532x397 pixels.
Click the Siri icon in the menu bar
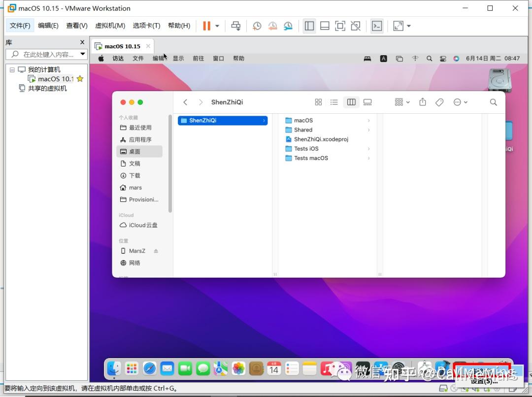[x=456, y=58]
